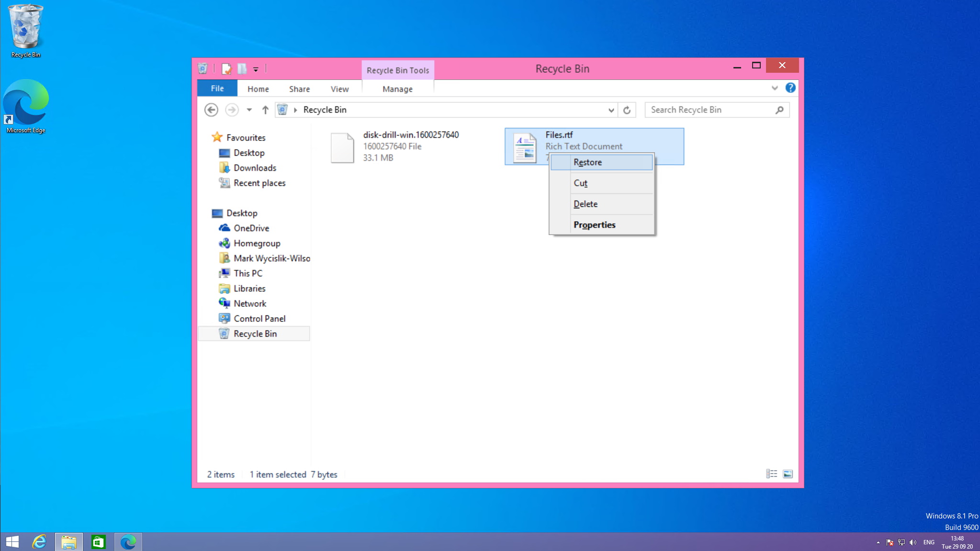Screen dimensions: 980x551
Task: Open the Windows Start button
Action: tap(12, 542)
